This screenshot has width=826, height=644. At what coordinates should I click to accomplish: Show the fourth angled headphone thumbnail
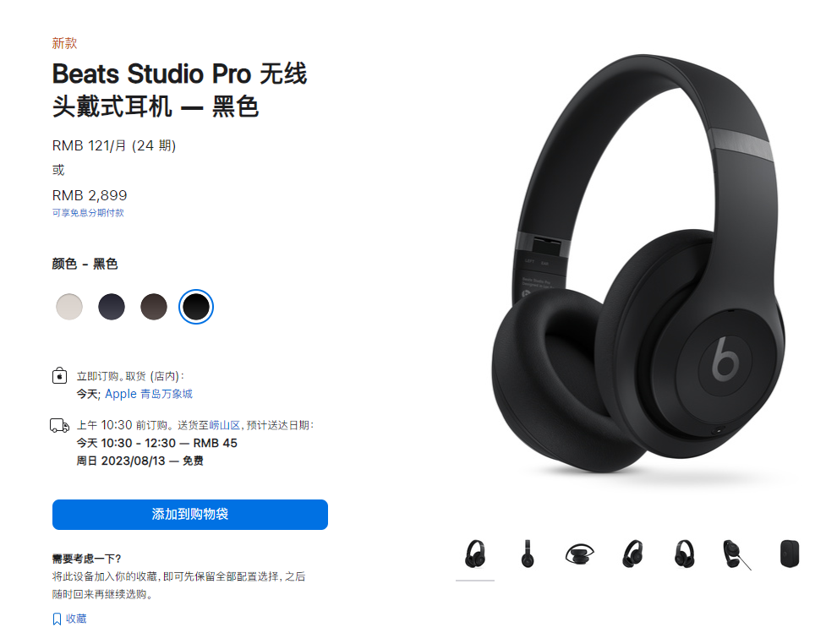click(x=632, y=554)
